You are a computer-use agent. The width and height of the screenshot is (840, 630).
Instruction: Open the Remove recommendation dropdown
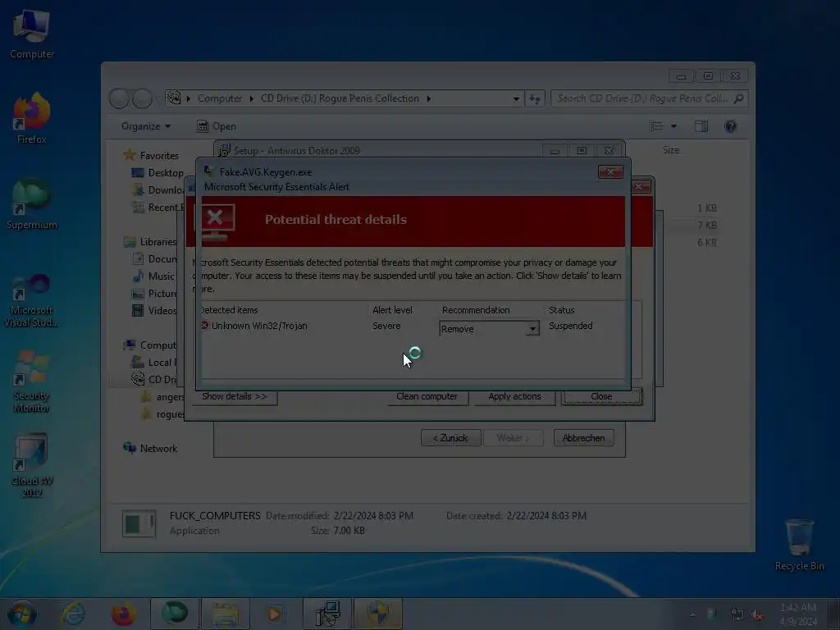[x=532, y=328]
